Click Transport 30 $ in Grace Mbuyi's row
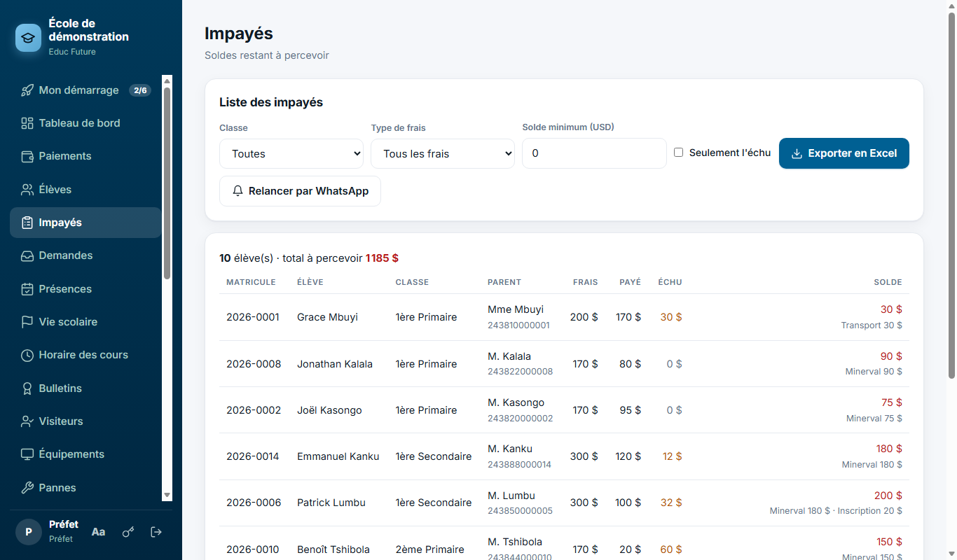Viewport: 957px width, 560px height. coord(872,325)
